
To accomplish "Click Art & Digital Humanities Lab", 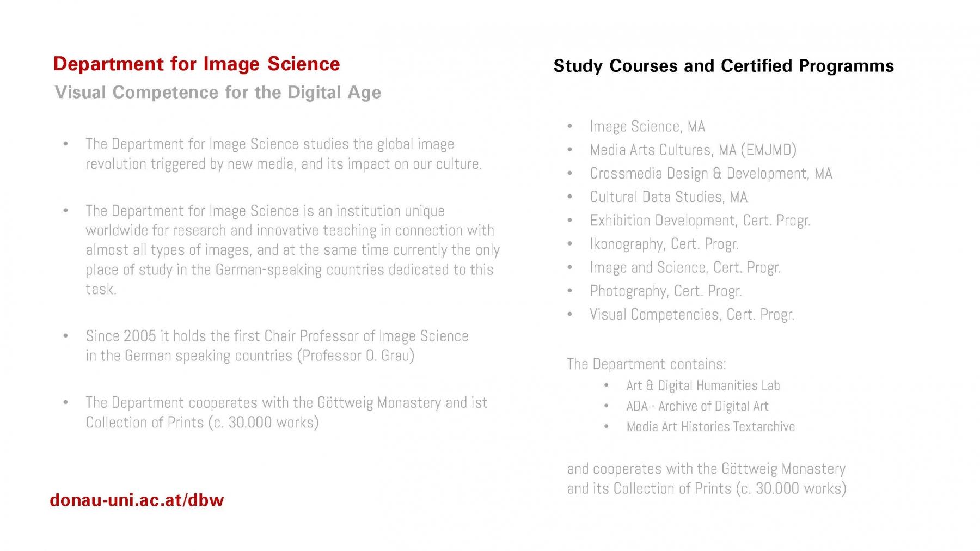I will pyautogui.click(x=703, y=385).
